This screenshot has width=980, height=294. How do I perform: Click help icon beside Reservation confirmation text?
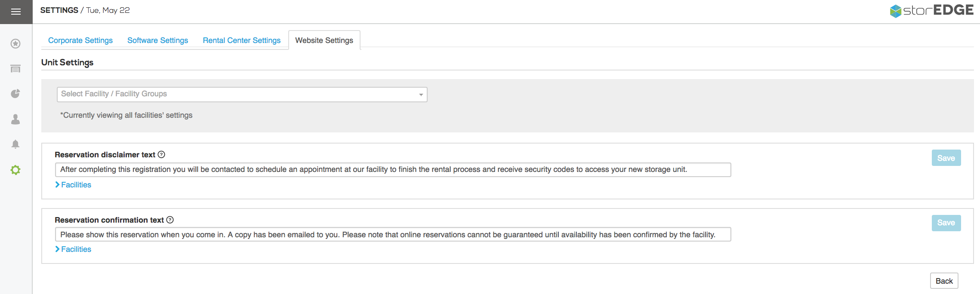pyautogui.click(x=170, y=220)
